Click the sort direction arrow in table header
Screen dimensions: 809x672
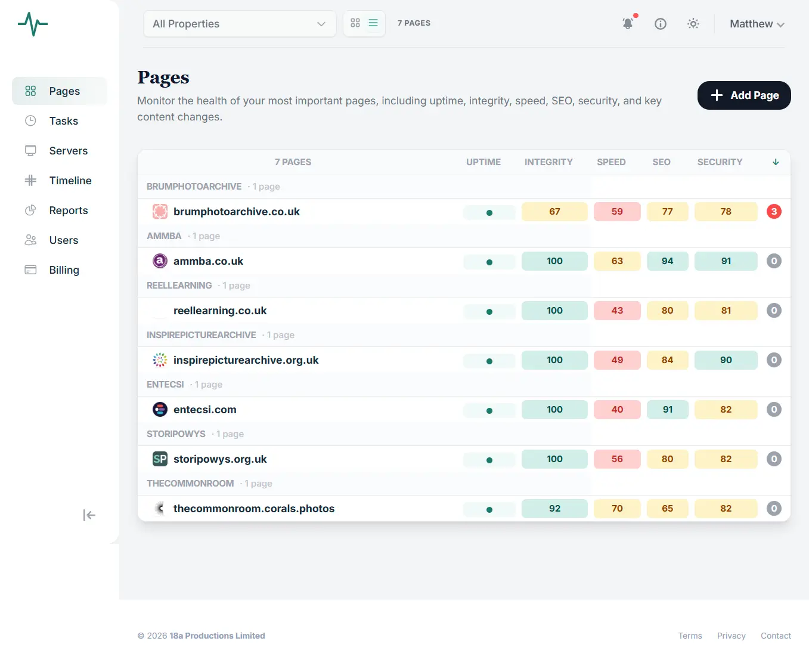(776, 162)
